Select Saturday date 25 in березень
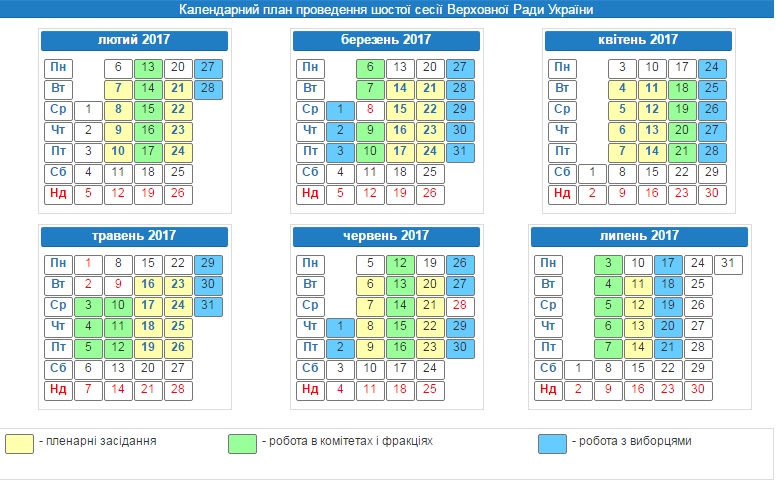The image size is (776, 482). pos(430,174)
